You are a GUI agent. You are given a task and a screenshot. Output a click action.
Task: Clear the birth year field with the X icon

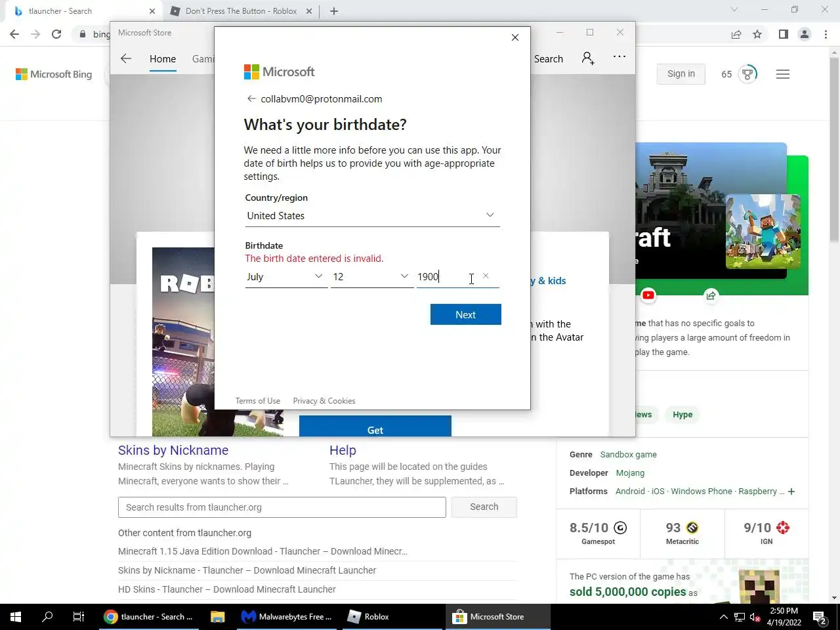pos(486,276)
